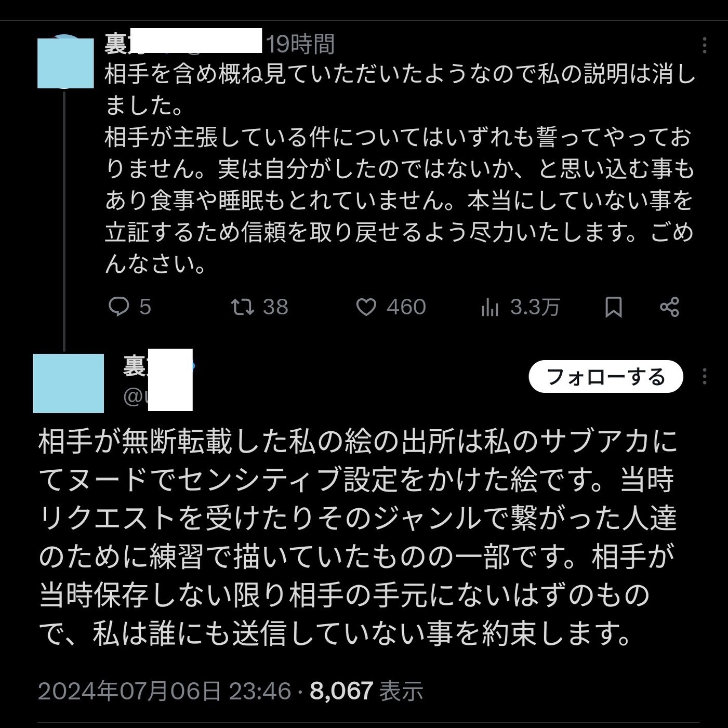Open view analytics bar chart icon

pyautogui.click(x=489, y=307)
